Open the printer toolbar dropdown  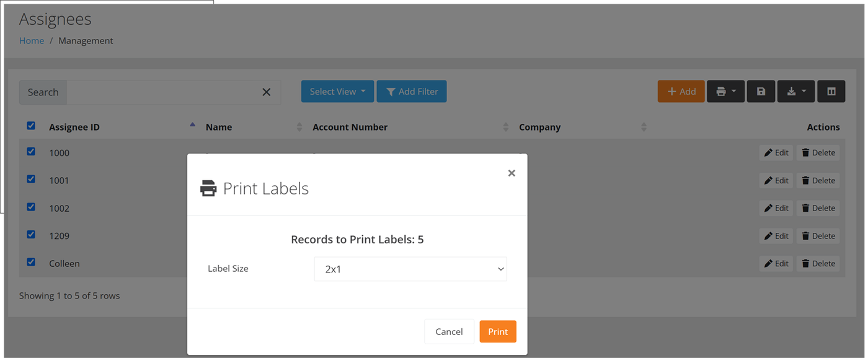click(725, 92)
